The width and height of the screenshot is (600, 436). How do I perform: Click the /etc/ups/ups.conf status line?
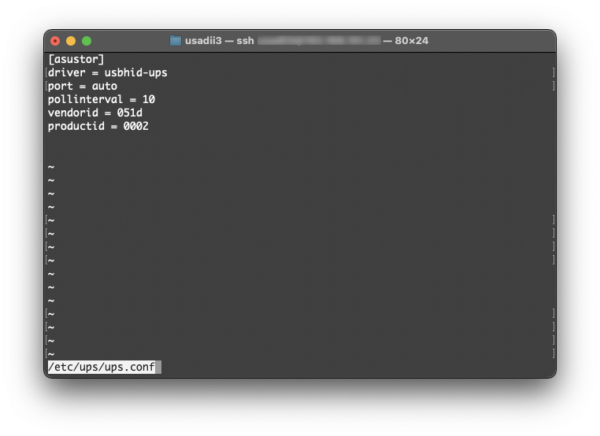pyautogui.click(x=101, y=367)
